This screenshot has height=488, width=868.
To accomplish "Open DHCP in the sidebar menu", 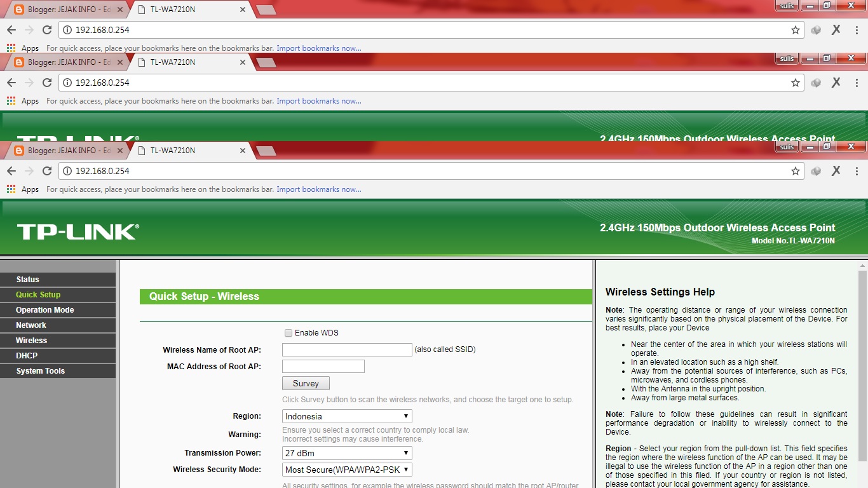I will click(x=58, y=356).
